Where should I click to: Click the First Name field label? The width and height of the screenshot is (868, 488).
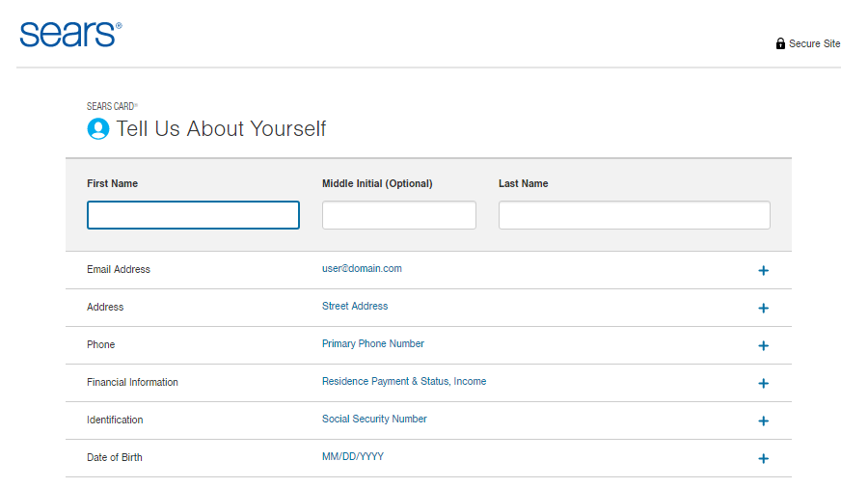[113, 183]
